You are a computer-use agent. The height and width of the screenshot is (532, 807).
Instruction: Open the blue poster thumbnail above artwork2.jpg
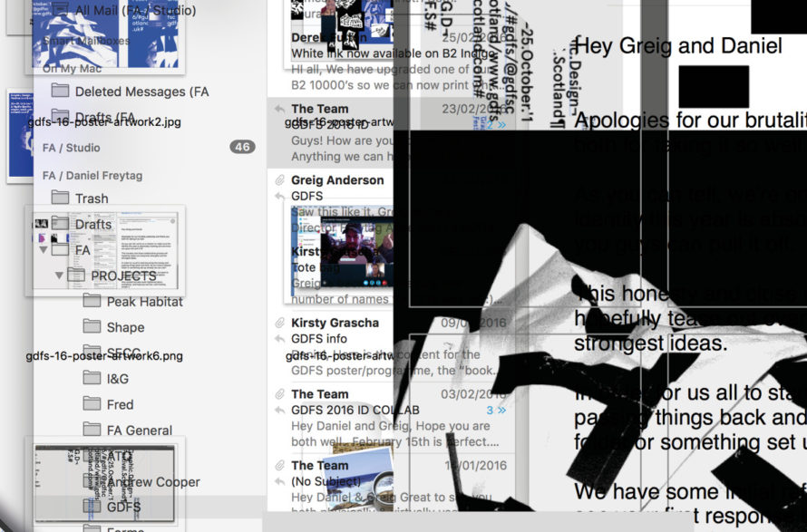(105, 35)
